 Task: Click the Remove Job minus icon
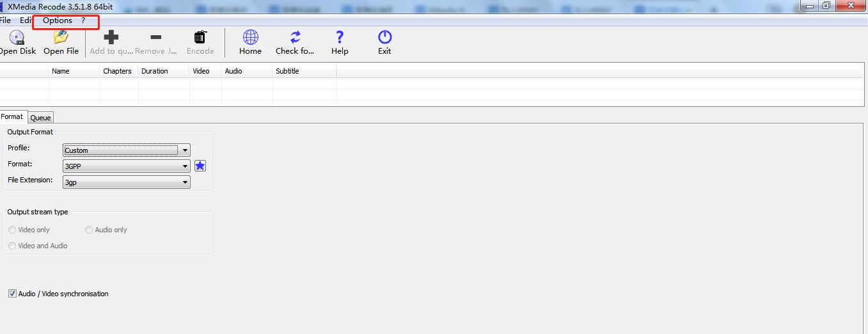point(156,37)
